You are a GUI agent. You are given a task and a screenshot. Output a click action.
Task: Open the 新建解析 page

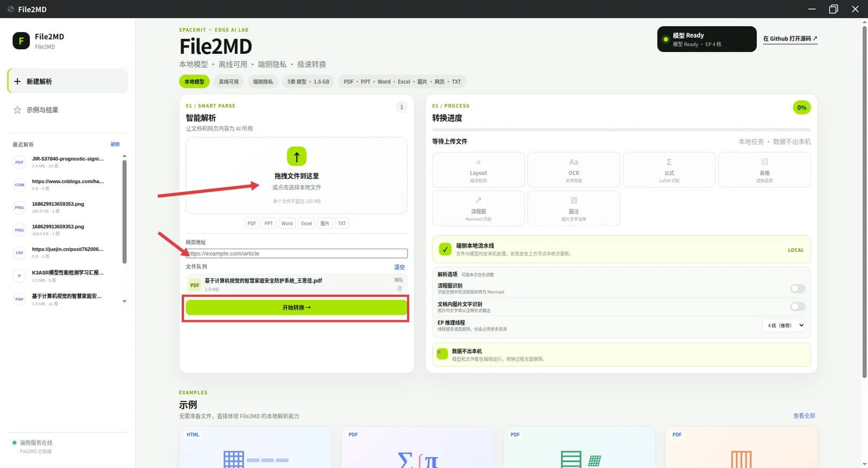coord(68,81)
